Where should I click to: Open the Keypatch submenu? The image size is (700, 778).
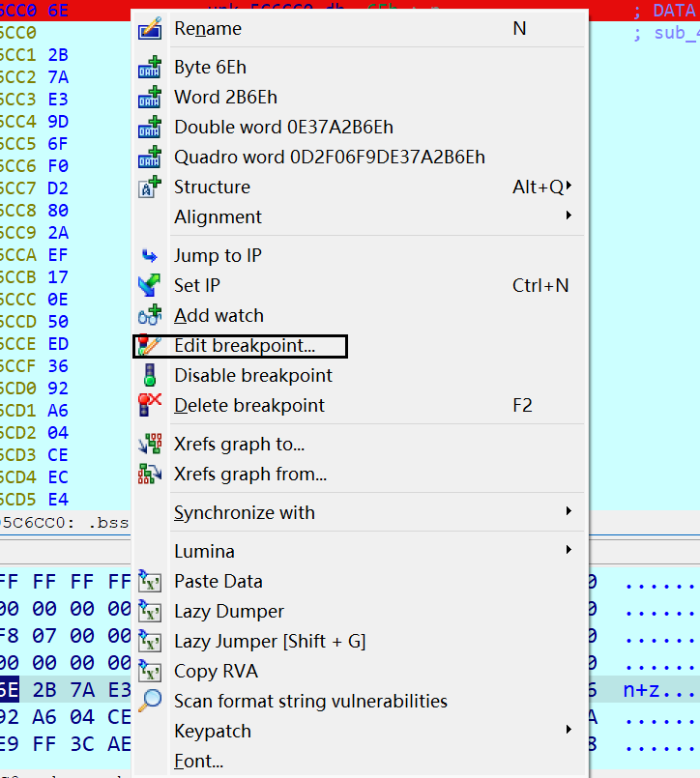pyautogui.click(x=569, y=731)
